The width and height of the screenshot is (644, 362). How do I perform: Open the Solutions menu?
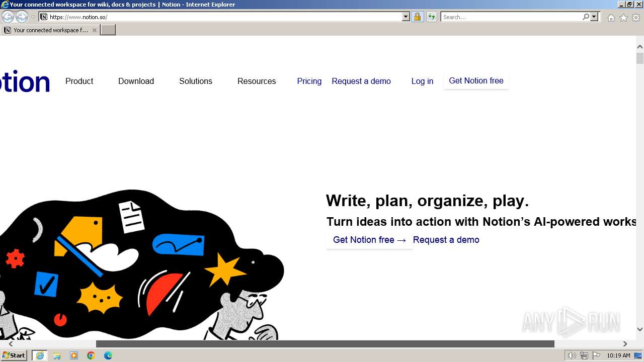point(196,81)
